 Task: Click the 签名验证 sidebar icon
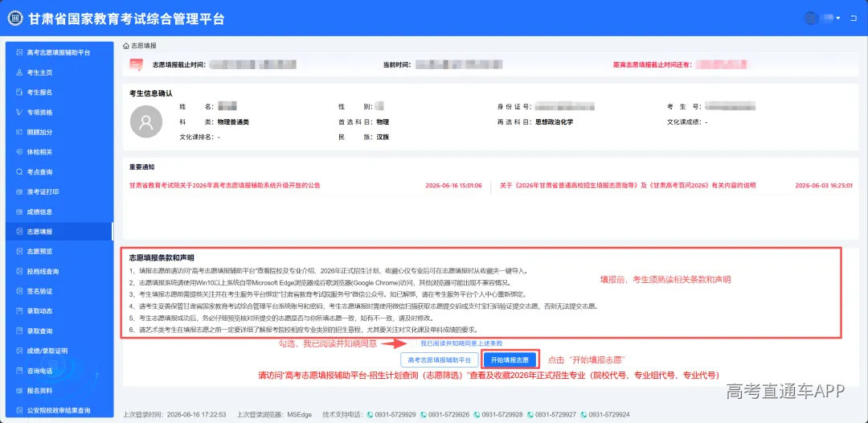click(19, 291)
